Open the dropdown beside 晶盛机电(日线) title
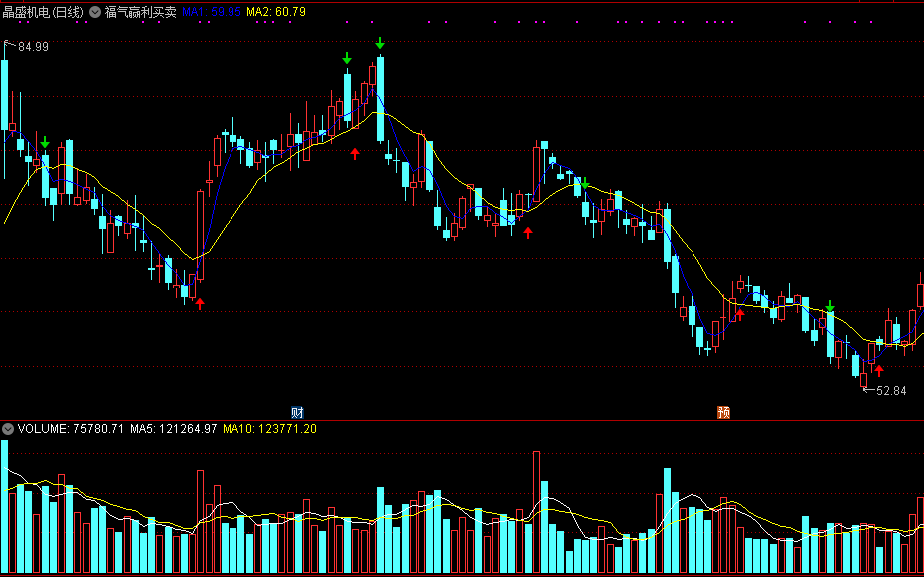This screenshot has width=924, height=577. point(94,12)
